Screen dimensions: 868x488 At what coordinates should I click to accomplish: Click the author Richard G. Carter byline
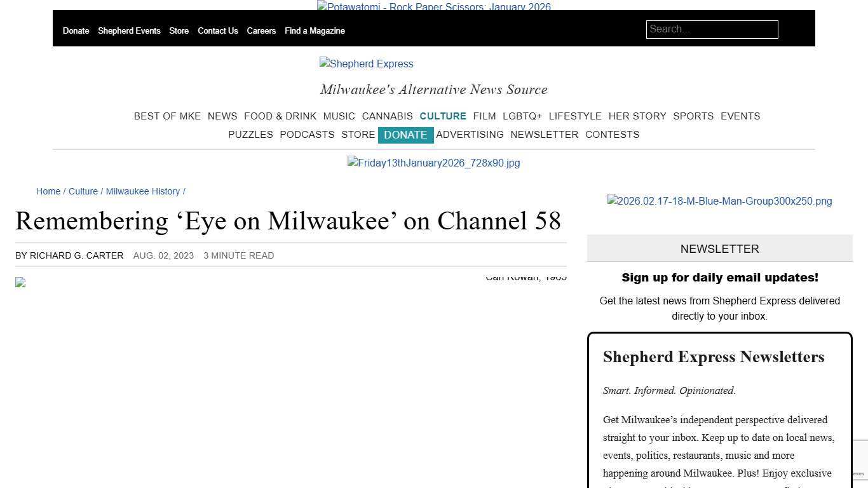(76, 255)
